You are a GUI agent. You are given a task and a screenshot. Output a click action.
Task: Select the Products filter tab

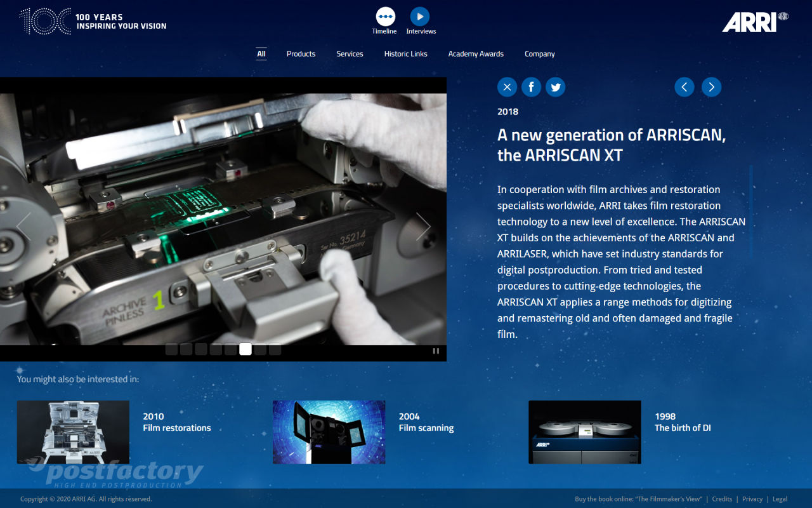[301, 54]
